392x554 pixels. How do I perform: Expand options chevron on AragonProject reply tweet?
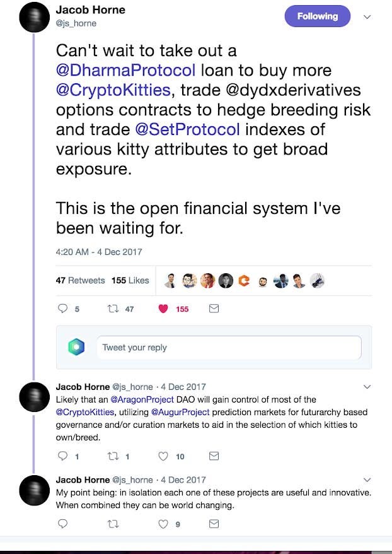[367, 387]
